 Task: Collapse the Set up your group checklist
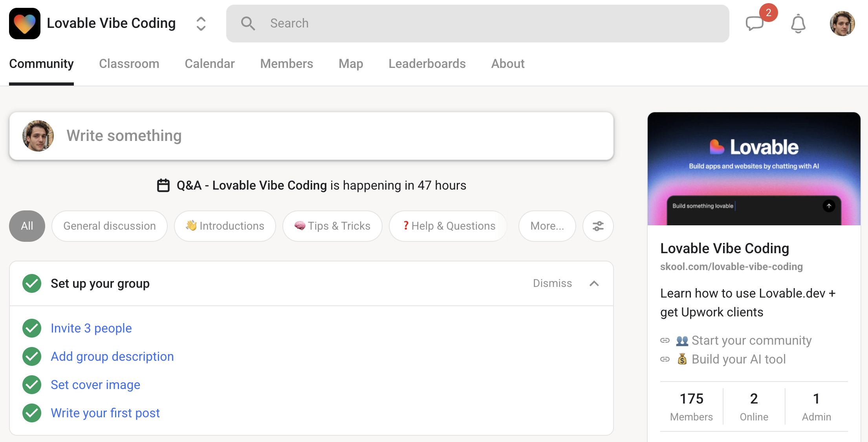(x=594, y=283)
